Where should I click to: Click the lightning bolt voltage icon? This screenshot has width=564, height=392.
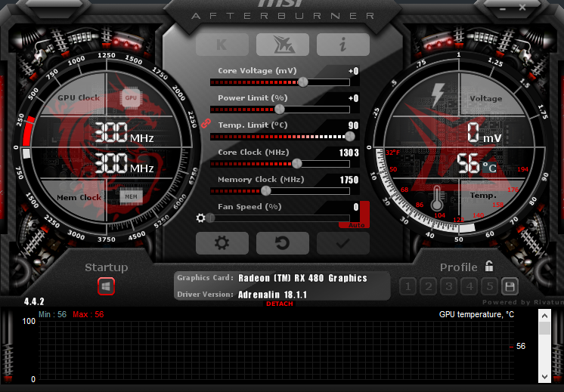tap(438, 95)
